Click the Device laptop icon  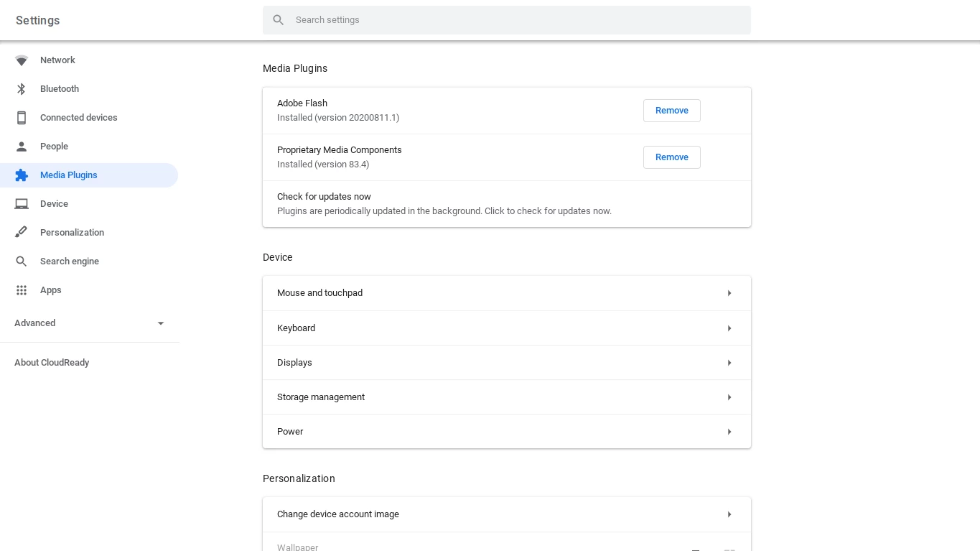click(x=22, y=204)
